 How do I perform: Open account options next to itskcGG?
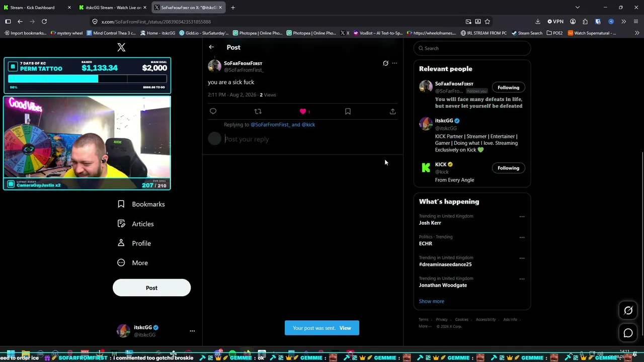[192, 331]
